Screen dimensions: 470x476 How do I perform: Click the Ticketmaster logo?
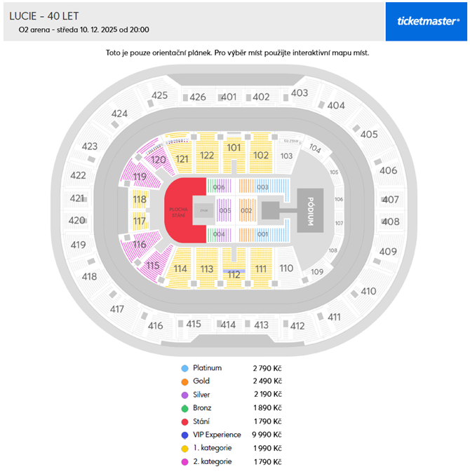tap(428, 21)
